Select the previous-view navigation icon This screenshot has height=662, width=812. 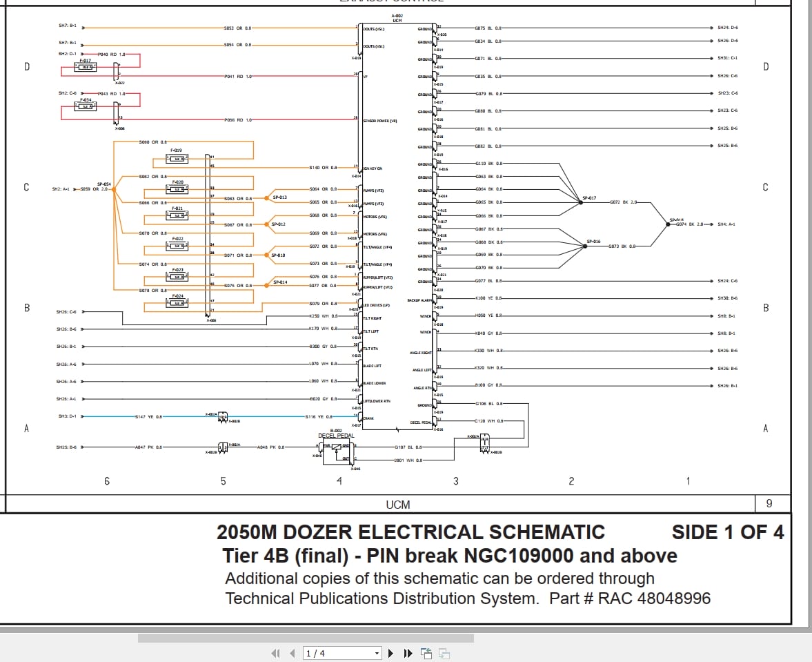[426, 652]
